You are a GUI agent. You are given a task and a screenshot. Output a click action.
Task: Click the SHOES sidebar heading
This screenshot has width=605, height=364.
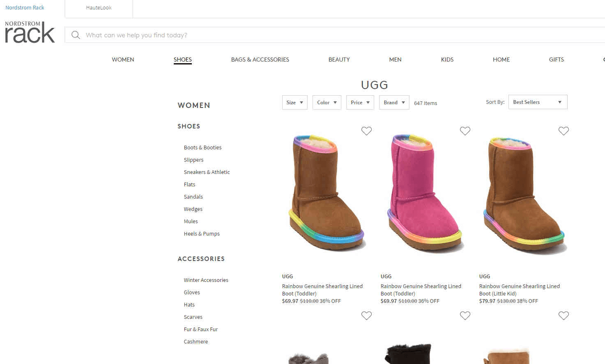pos(189,126)
